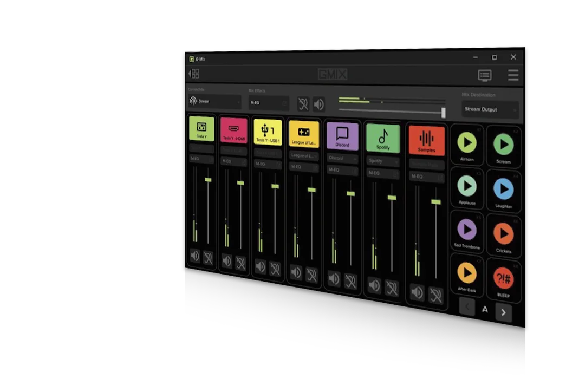Select the Spotify channel tile
The image size is (585, 392).
pos(383,139)
